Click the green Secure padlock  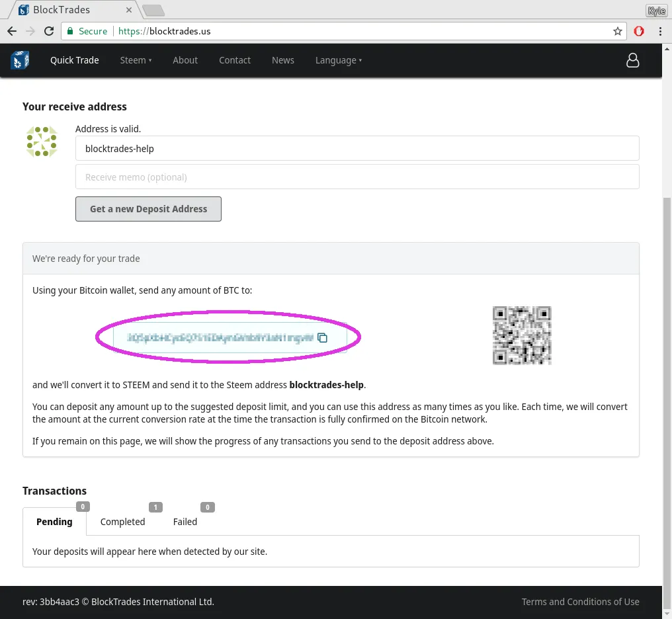(70, 31)
